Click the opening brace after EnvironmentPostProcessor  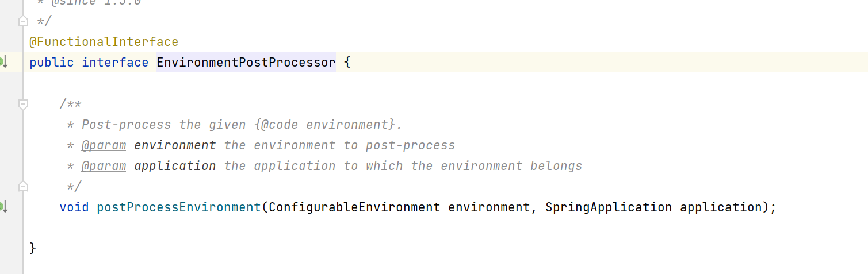coord(347,63)
